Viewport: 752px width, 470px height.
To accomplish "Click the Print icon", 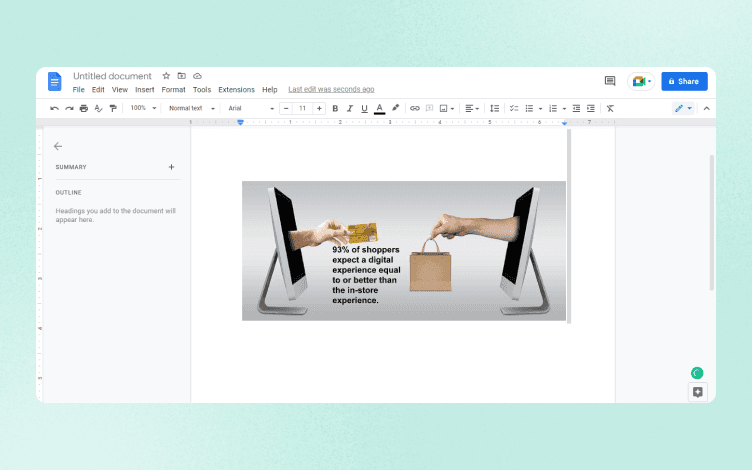I will click(x=84, y=108).
